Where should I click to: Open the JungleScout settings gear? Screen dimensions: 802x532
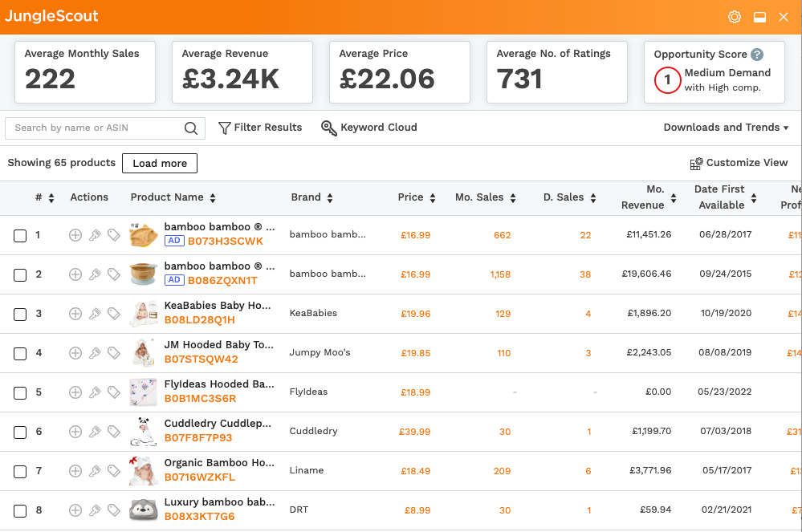[734, 17]
